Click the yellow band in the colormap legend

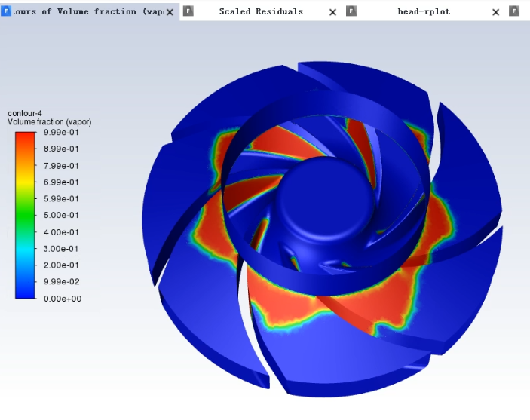(x=25, y=179)
